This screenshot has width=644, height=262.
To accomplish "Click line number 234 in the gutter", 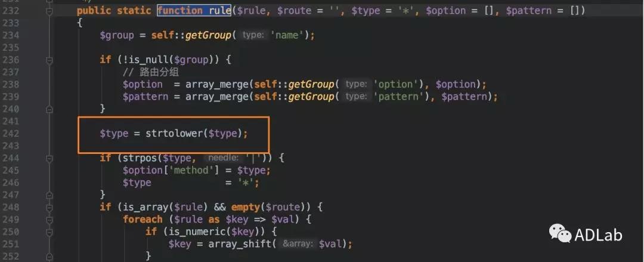I will click(11, 35).
